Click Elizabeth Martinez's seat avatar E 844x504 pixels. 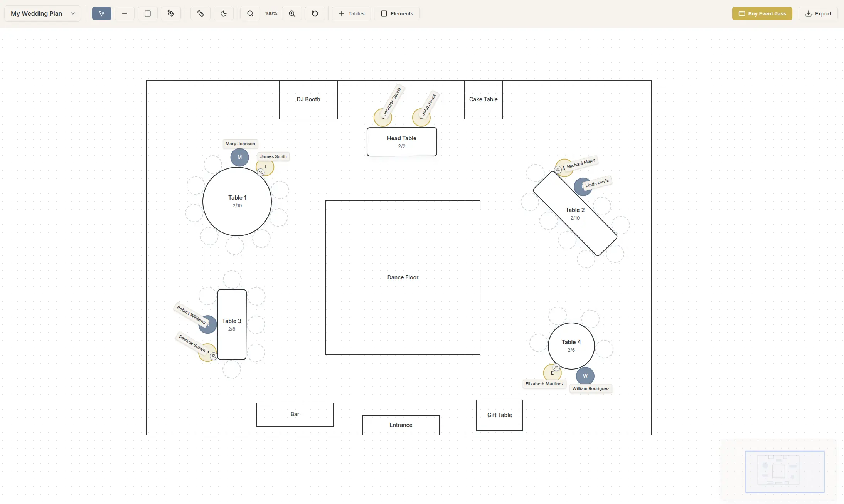552,373
